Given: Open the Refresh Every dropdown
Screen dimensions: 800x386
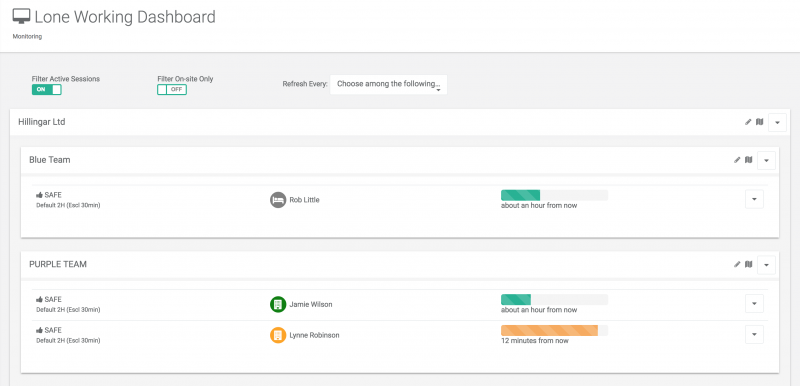Looking at the screenshot, I should tap(388, 85).
